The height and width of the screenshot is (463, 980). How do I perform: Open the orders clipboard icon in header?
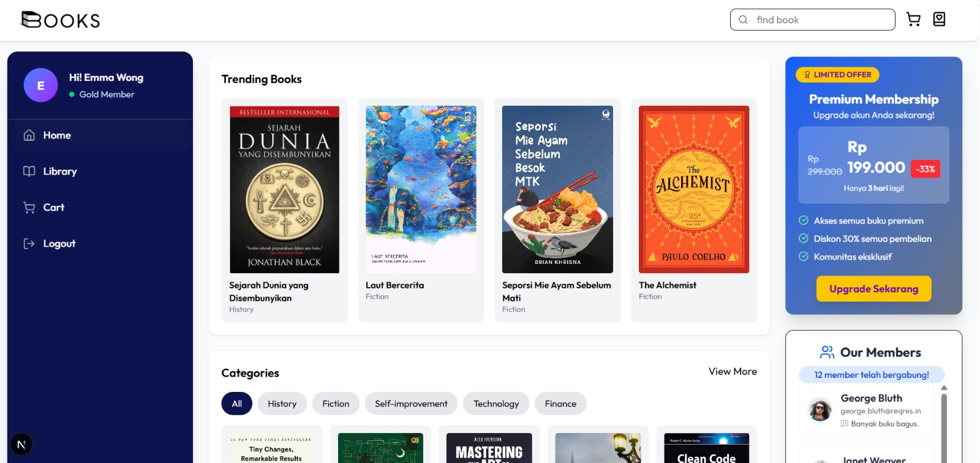tap(939, 20)
